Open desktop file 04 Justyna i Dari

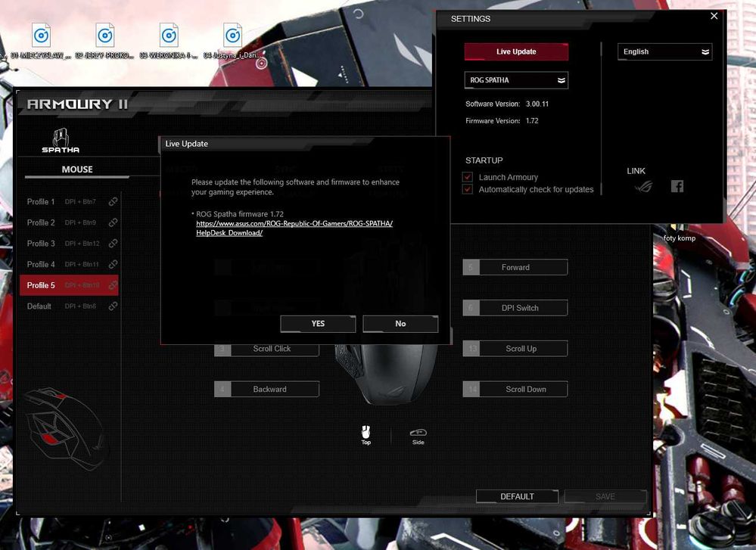point(233,41)
